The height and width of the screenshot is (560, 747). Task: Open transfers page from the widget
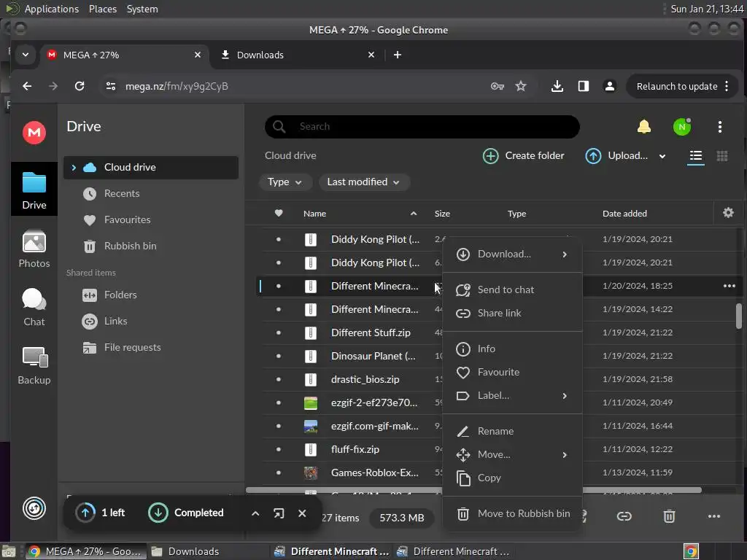[279, 513]
